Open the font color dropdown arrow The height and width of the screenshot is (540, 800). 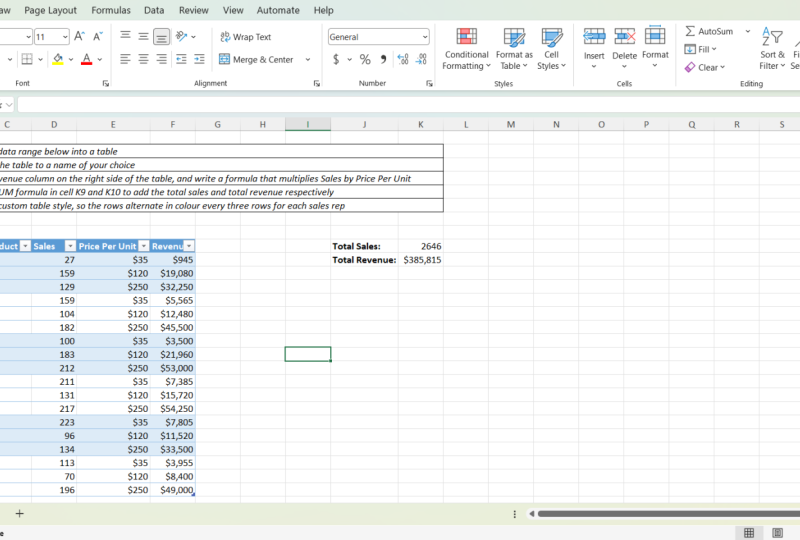click(99, 59)
